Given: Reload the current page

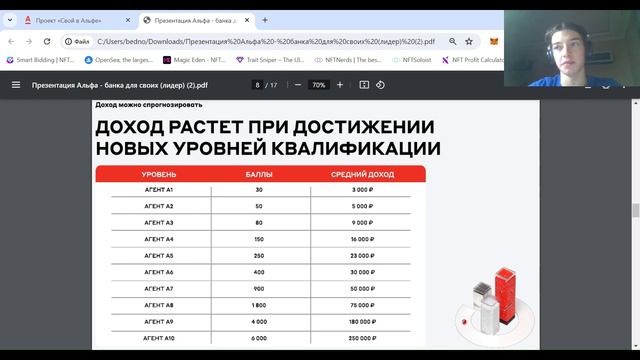Looking at the screenshot, I should 47,42.
